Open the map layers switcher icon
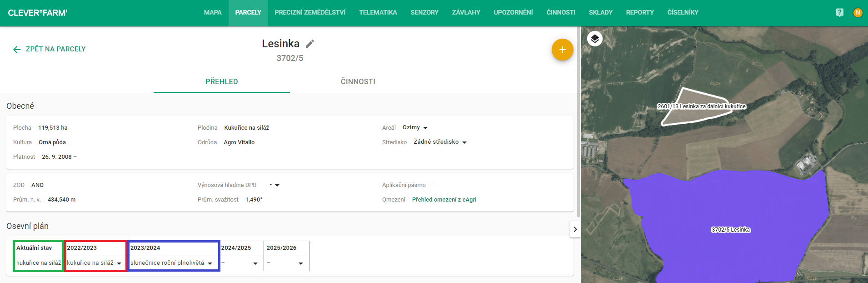868x283 pixels. pos(594,39)
